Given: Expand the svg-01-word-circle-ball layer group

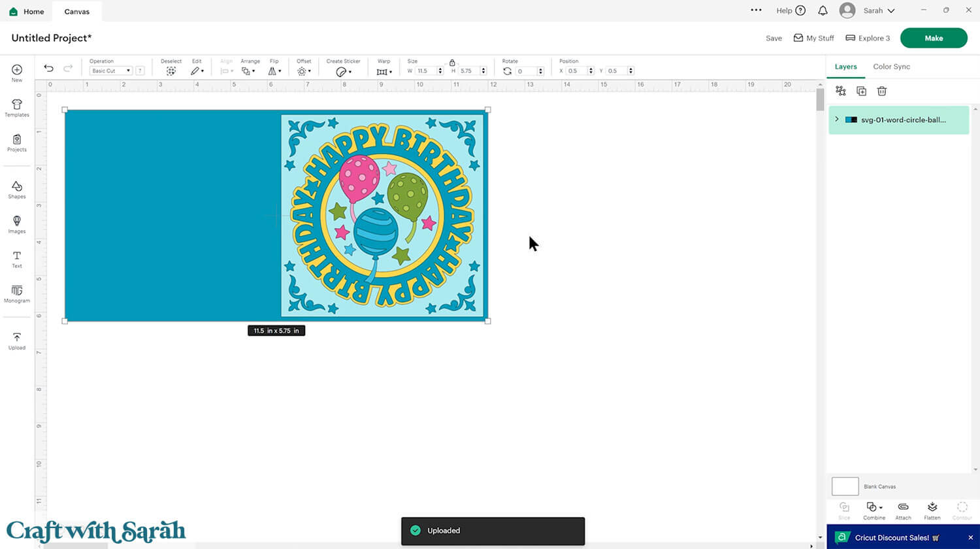Looking at the screenshot, I should 837,120.
